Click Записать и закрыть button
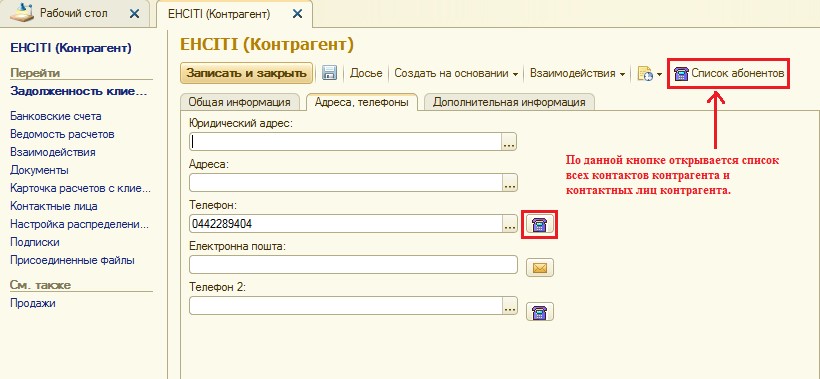 pos(247,73)
